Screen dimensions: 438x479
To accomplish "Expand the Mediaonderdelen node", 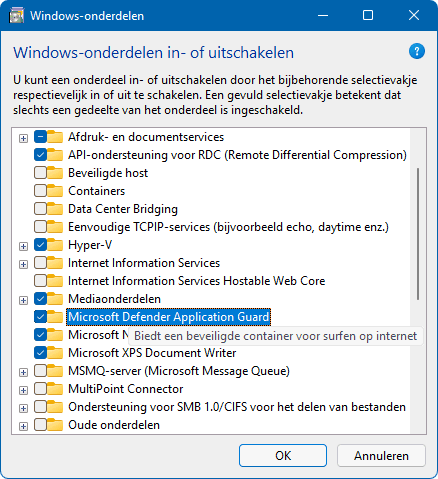I will [23, 300].
